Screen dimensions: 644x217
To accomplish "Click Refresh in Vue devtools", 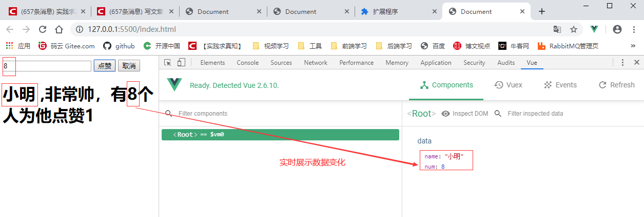I will [x=617, y=85].
